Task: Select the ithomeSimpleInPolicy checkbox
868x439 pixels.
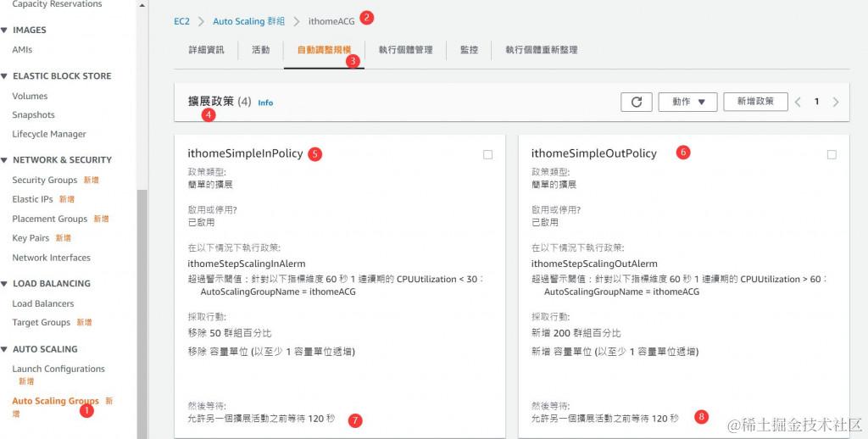Action: click(x=487, y=154)
